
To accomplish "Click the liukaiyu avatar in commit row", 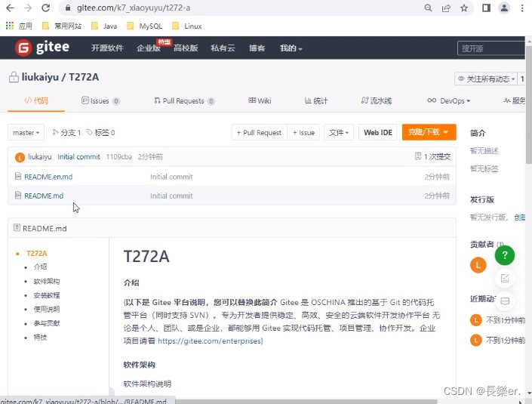I will (x=20, y=157).
